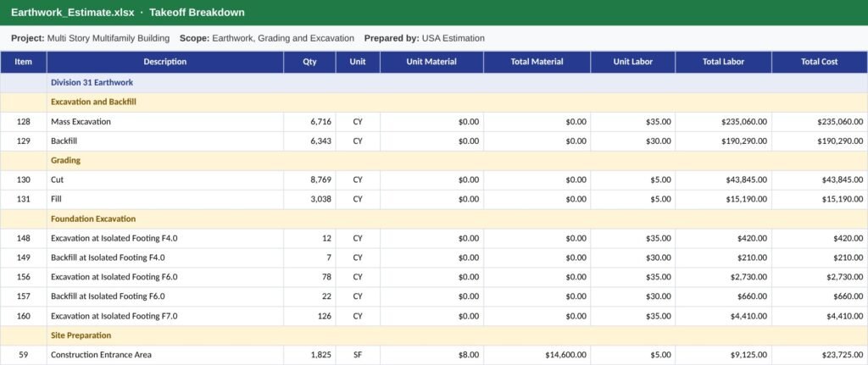Click total cost $235,060.00 in Total Cost column

point(820,122)
